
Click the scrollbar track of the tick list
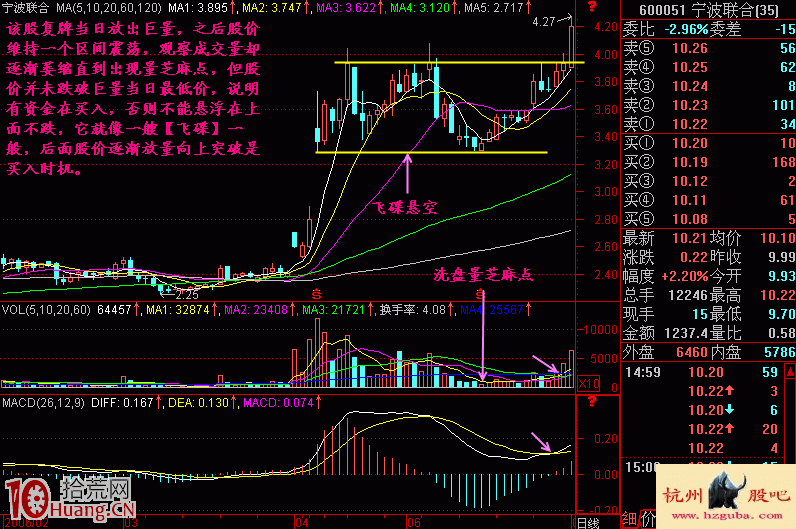[x=790, y=421]
